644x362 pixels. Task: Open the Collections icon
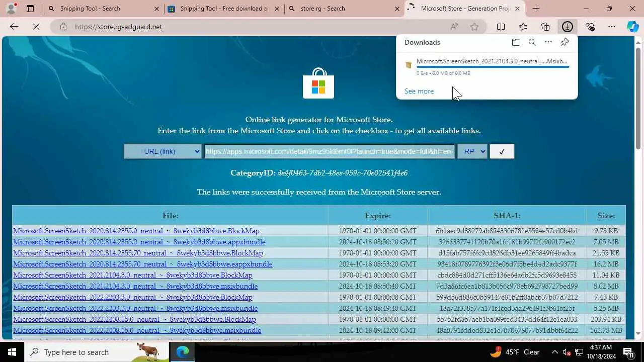point(545,27)
